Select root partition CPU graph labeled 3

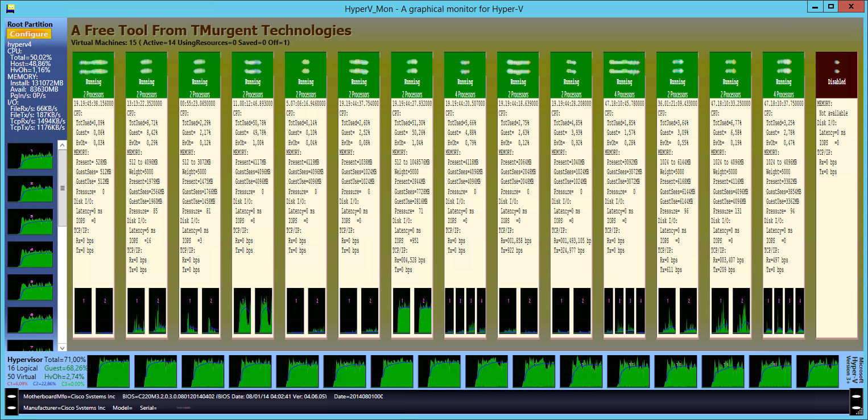30,222
